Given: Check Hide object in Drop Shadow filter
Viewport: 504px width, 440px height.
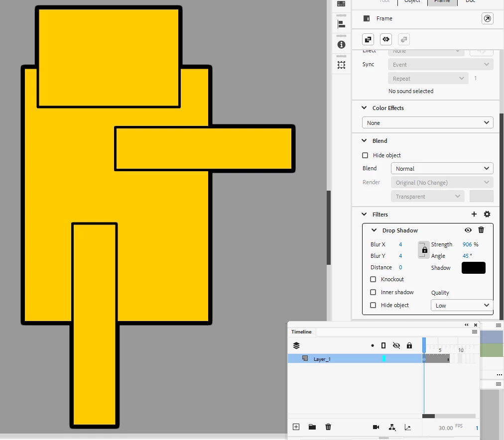Looking at the screenshot, I should tap(373, 305).
